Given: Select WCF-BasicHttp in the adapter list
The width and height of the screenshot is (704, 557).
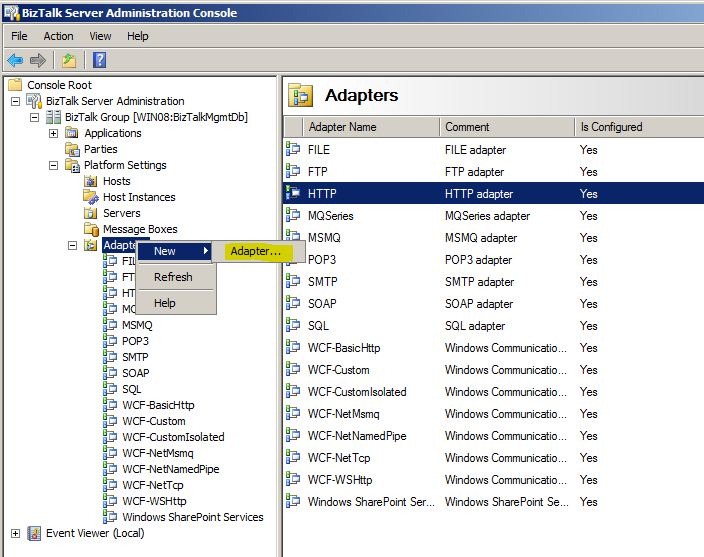Looking at the screenshot, I should click(344, 347).
